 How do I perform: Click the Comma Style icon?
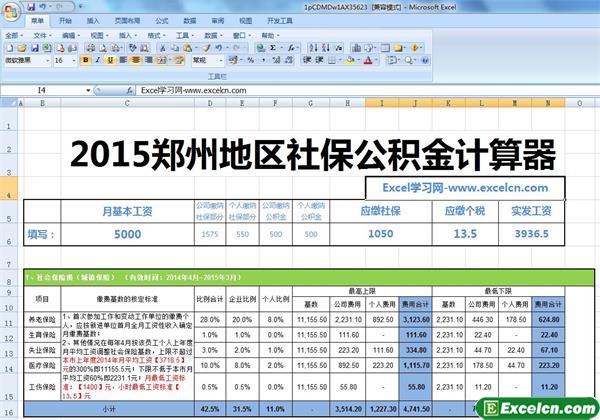tap(264, 60)
